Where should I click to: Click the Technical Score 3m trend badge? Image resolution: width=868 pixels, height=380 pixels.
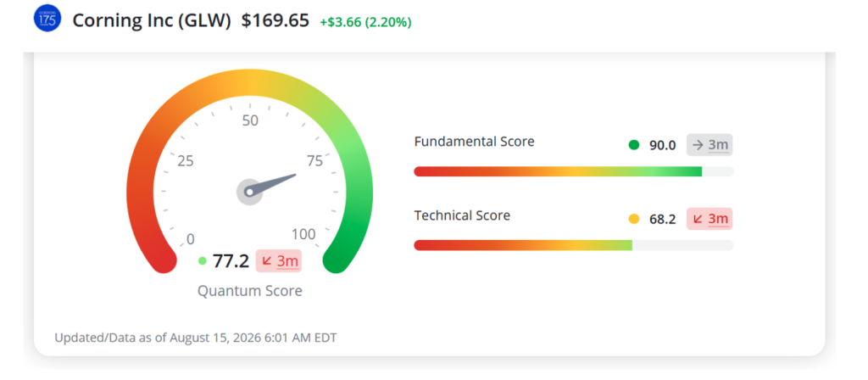coord(709,219)
